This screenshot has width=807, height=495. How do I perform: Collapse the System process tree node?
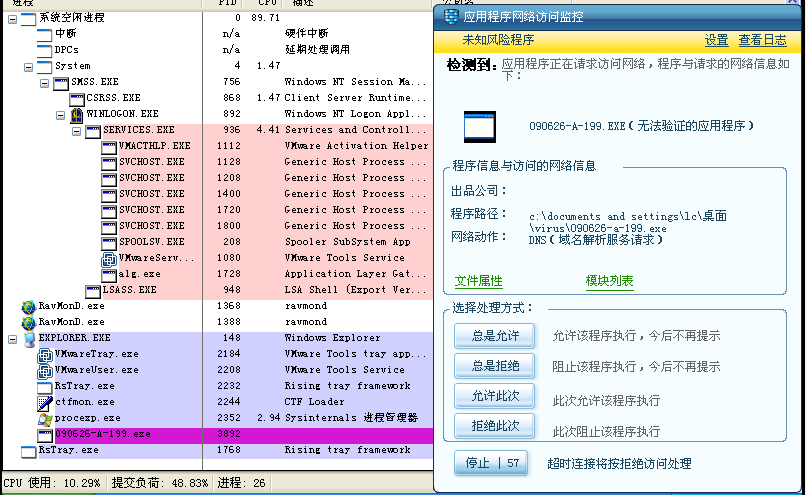(28, 67)
